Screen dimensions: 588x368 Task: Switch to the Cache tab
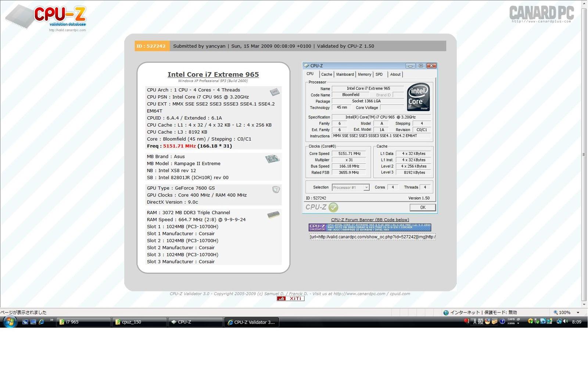[326, 74]
